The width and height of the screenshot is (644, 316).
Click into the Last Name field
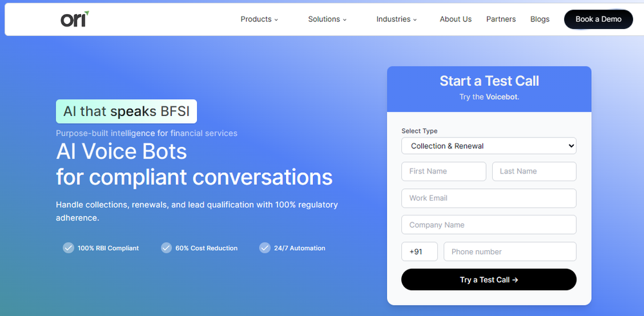(534, 172)
